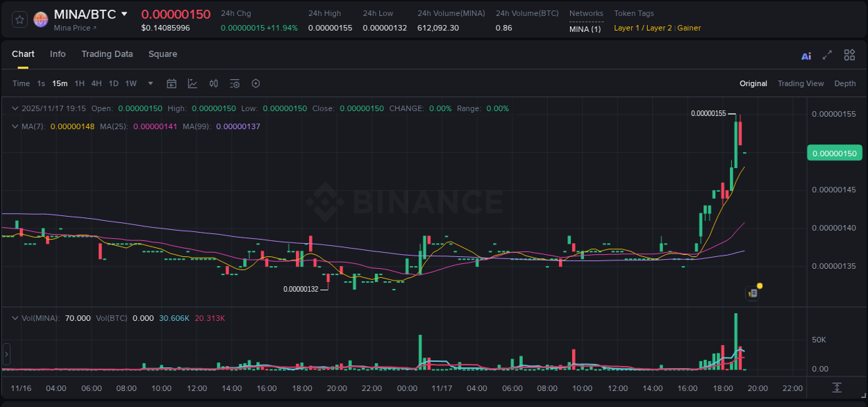Toggle the favorite star for MINA/BTC
The width and height of the screenshot is (868, 407).
tap(19, 19)
